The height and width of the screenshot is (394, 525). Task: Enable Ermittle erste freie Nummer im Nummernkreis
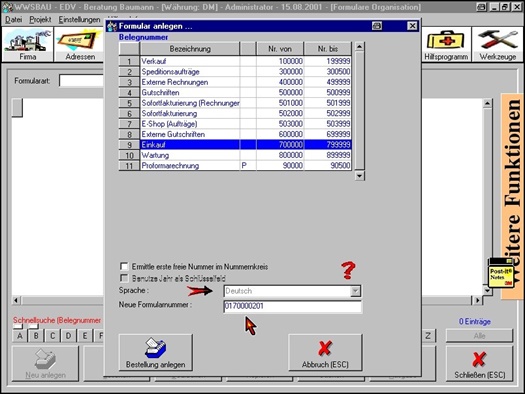pyautogui.click(x=124, y=266)
